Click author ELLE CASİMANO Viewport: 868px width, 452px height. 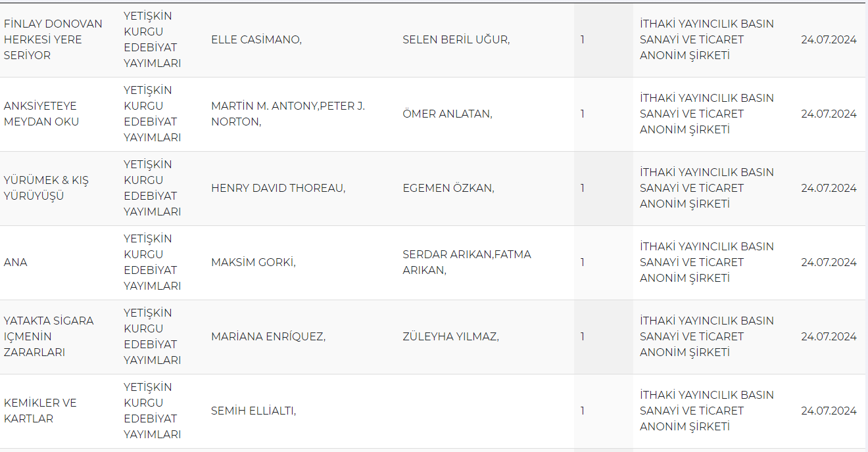point(256,39)
